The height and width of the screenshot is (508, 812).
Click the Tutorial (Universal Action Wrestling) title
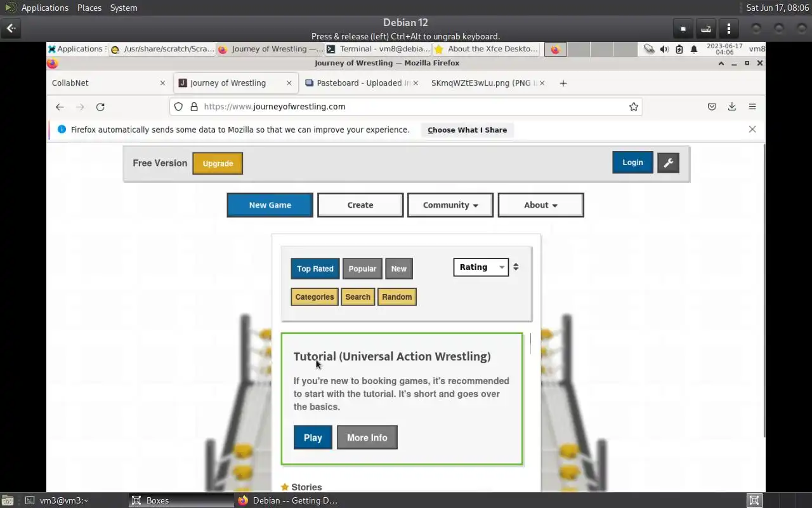click(392, 356)
